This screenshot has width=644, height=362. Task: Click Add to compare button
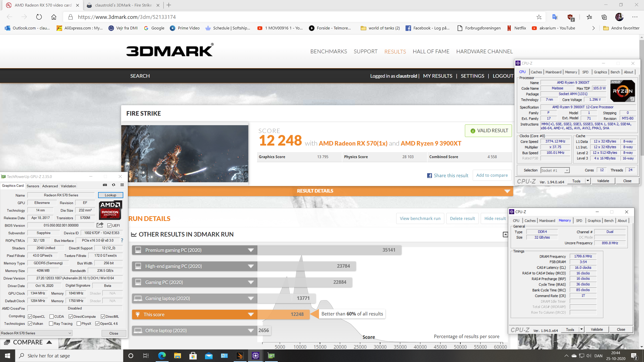pos(492,175)
